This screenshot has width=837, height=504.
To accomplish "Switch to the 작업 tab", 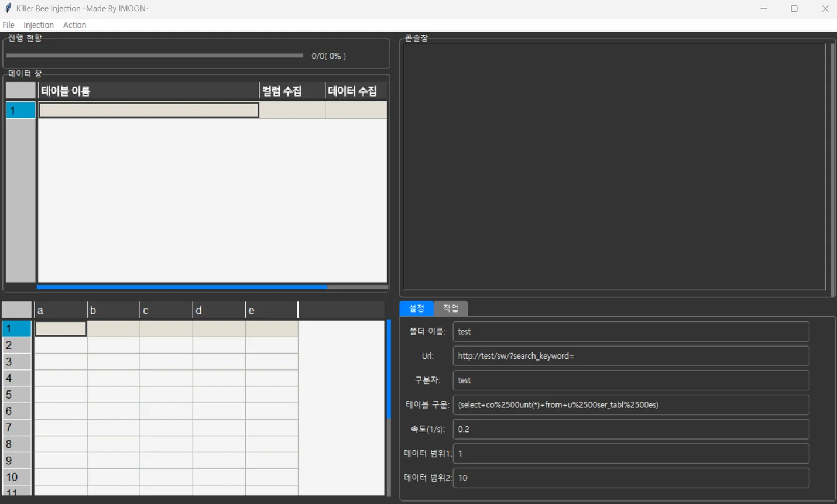I will pyautogui.click(x=451, y=308).
